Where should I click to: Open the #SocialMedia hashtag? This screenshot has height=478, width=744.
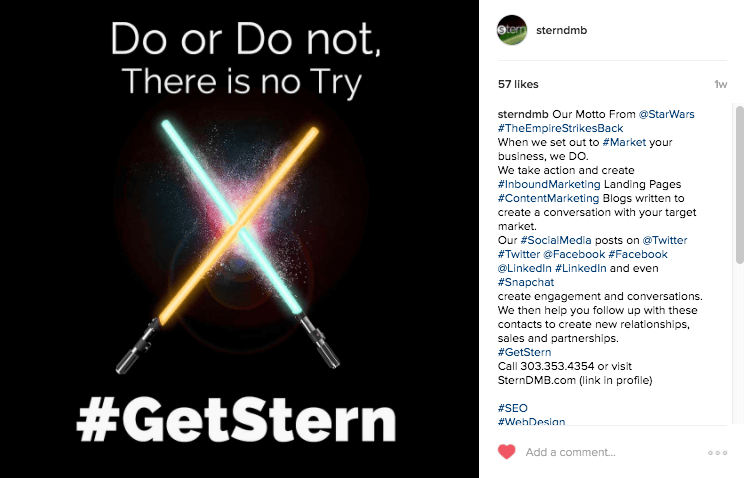(556, 240)
